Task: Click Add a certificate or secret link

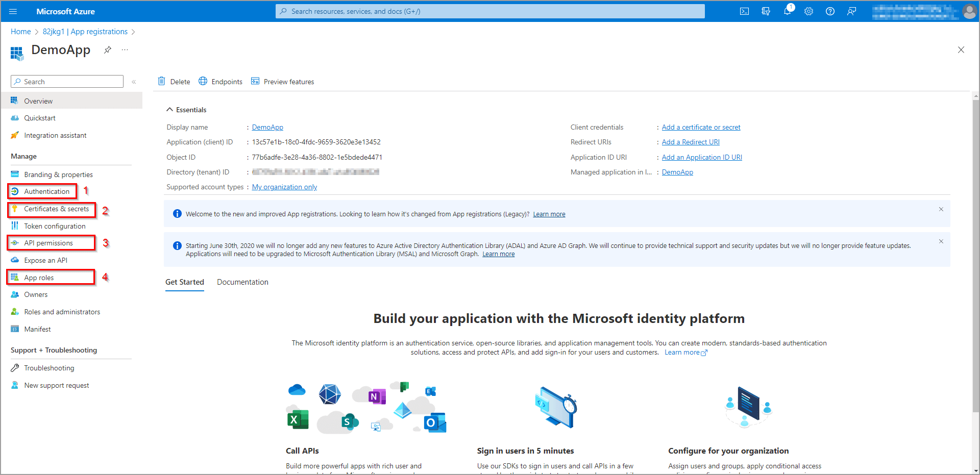Action: (701, 128)
